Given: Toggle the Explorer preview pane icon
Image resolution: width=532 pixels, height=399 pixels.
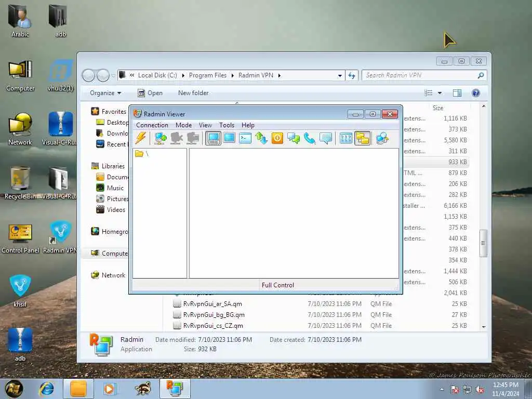Looking at the screenshot, I should tap(457, 93).
